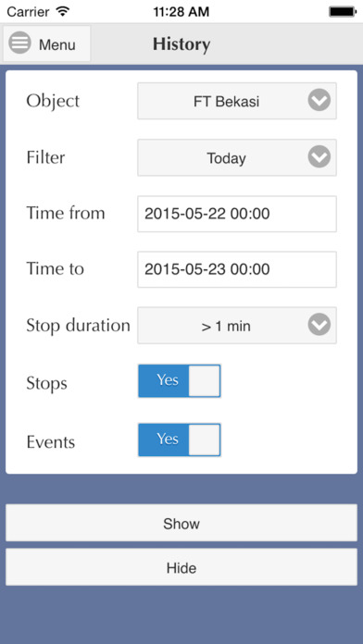Click the Object dropdown arrow icon
Viewport: 363px width, 644px height.
[319, 100]
